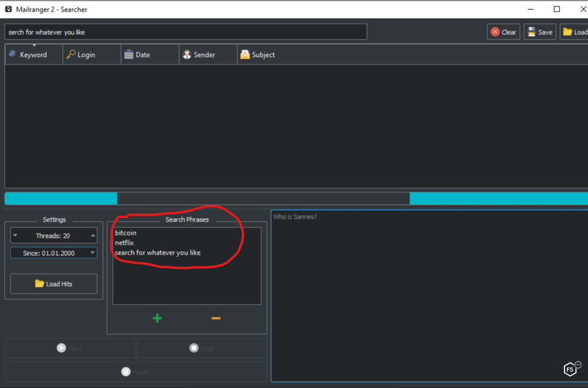Screen dimensions: 588x388
Task: Click the yellow minus remove phrase icon
Action: [x=216, y=318]
